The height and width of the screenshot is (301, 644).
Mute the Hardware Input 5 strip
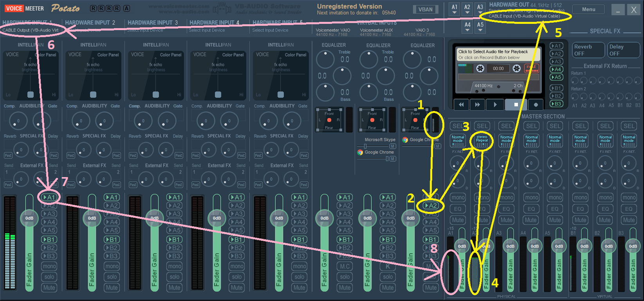point(299,287)
